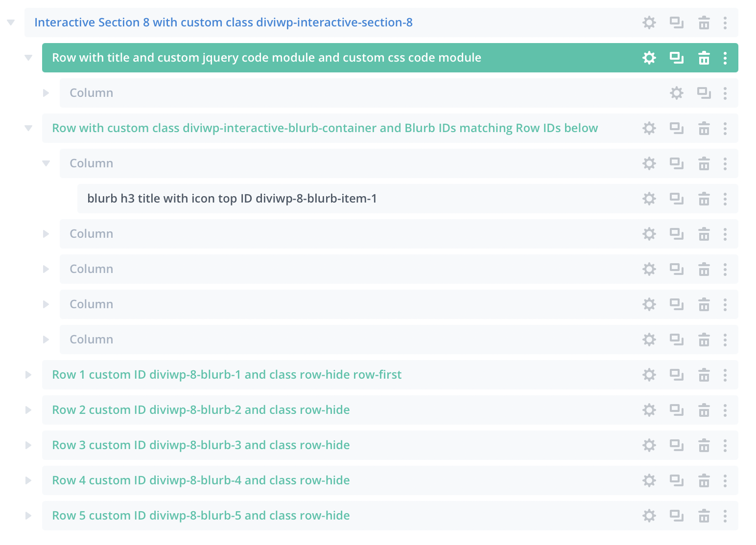Open settings for blurb diviwp-8-blurb-item-1
Viewport: 756px width, 545px height.
coord(649,199)
